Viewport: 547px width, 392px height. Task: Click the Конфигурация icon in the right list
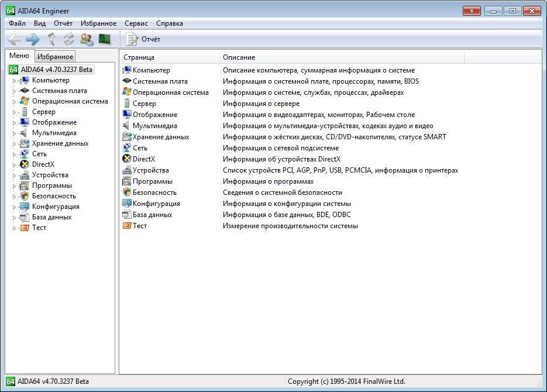(x=126, y=204)
